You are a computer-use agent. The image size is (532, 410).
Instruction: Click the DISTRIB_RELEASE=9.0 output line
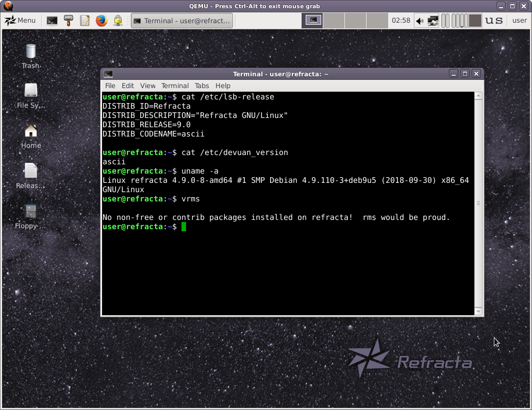(x=146, y=125)
